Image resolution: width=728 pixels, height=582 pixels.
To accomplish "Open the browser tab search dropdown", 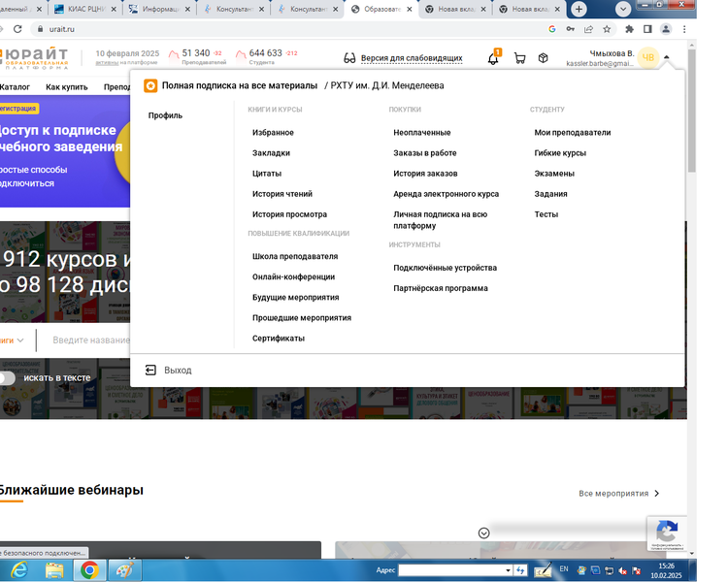I will (621, 9).
